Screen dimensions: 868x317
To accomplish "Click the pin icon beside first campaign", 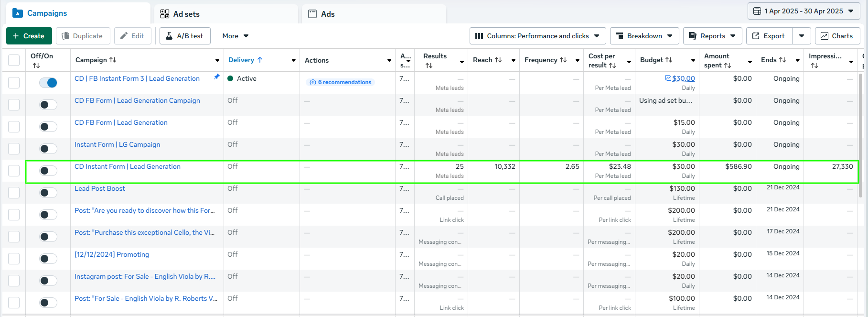I will pos(217,77).
